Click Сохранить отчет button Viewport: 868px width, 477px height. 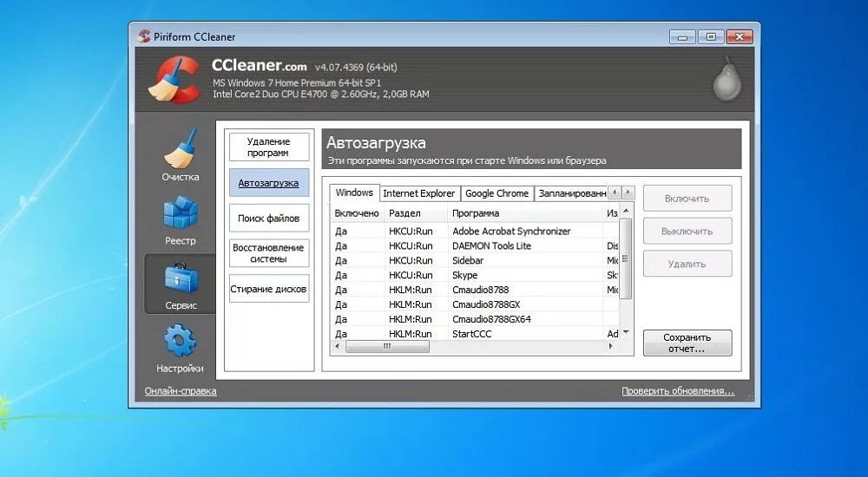(x=687, y=343)
